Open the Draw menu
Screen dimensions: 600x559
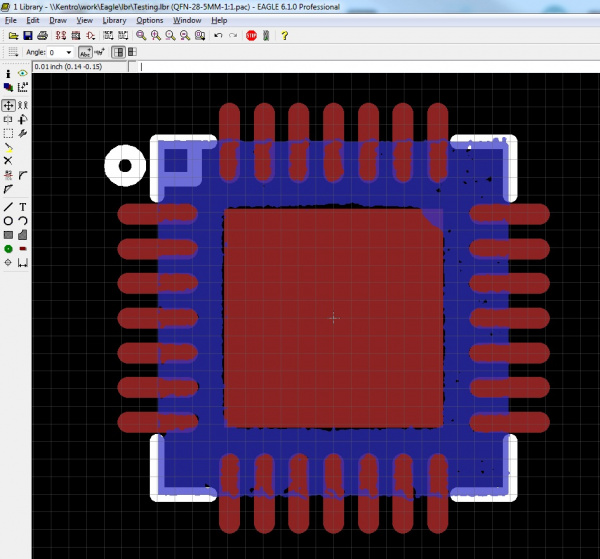tap(58, 20)
